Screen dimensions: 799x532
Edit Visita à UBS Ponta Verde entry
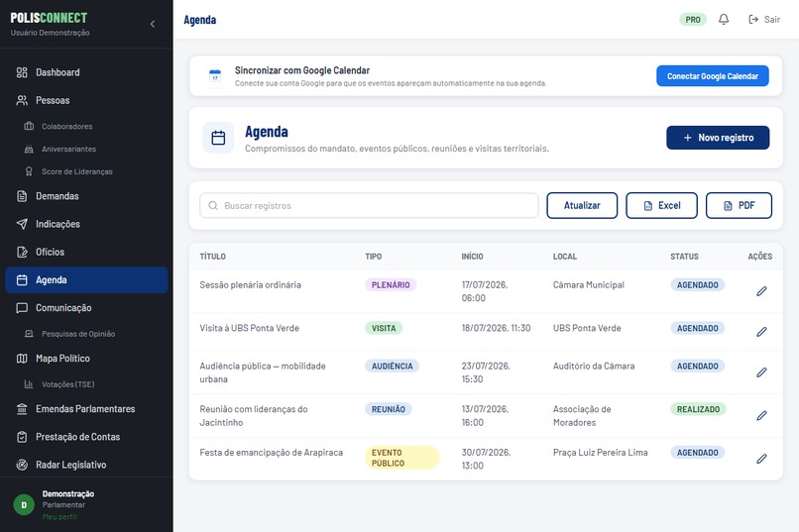[761, 332]
